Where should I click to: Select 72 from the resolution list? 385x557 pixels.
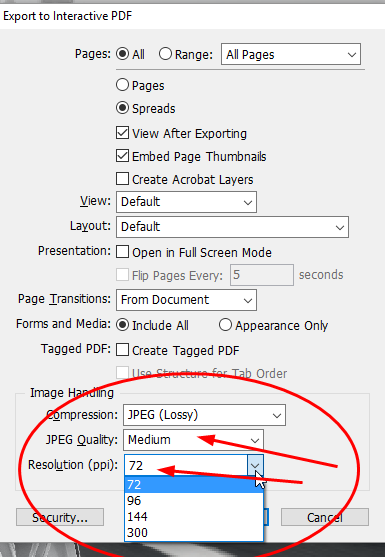click(194, 485)
